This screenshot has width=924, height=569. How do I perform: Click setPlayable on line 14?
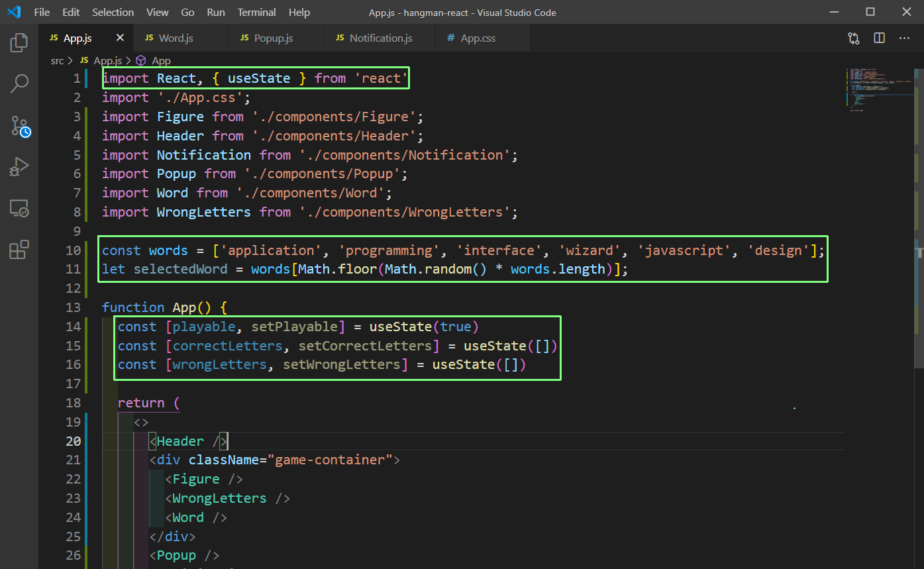click(295, 327)
